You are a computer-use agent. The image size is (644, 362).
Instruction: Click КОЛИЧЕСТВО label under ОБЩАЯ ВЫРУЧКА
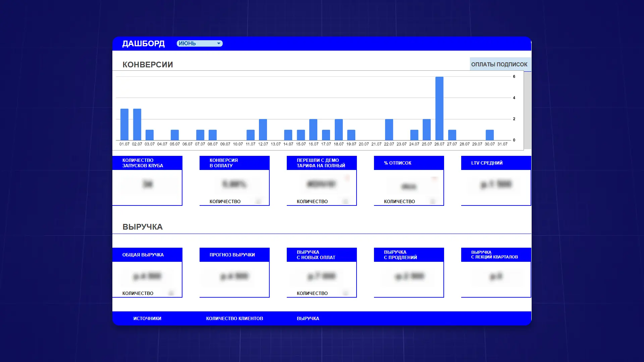tap(138, 293)
